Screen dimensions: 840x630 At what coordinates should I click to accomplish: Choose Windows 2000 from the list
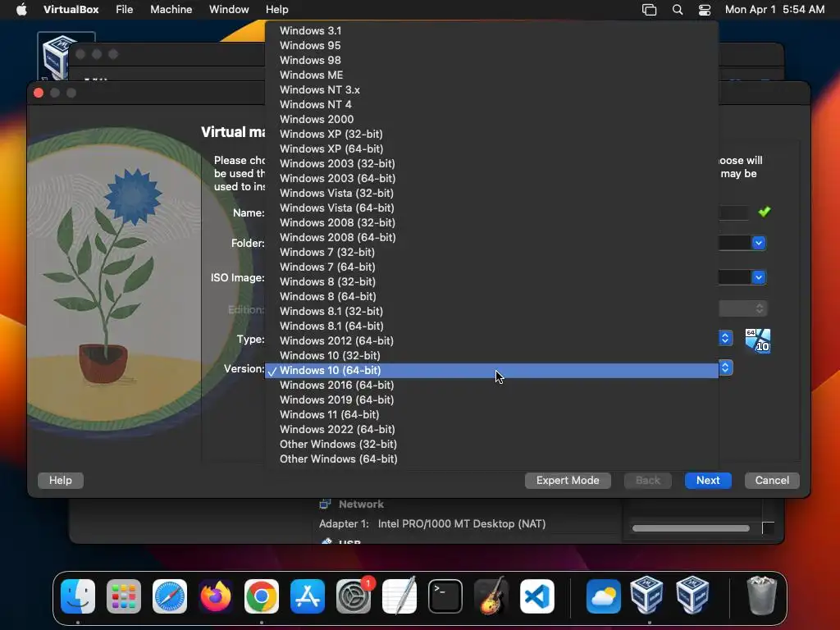pos(491,120)
